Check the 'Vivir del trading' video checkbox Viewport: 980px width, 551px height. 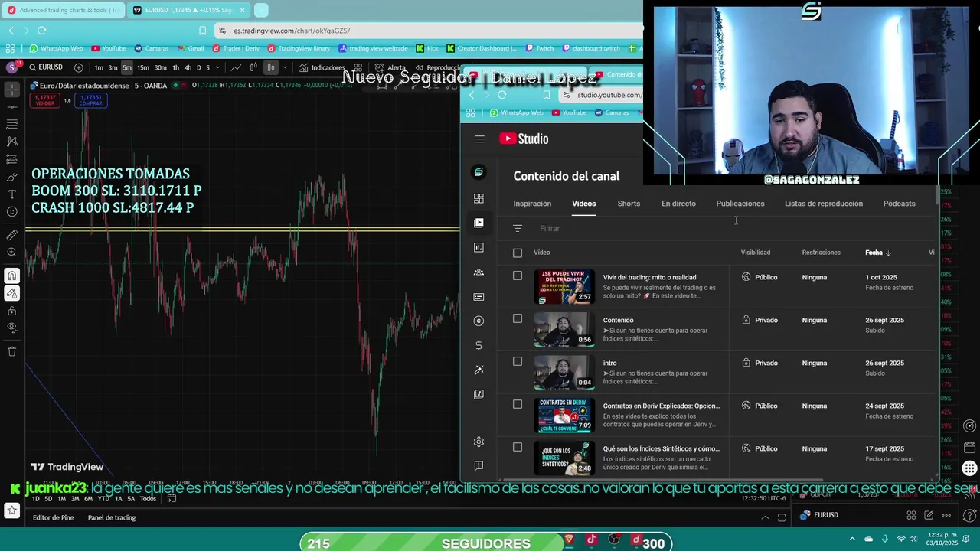click(x=518, y=275)
